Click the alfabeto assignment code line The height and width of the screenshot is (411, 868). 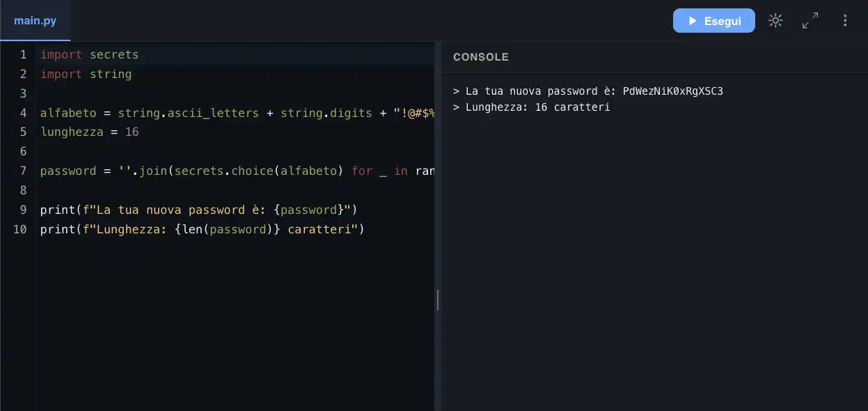point(237,113)
